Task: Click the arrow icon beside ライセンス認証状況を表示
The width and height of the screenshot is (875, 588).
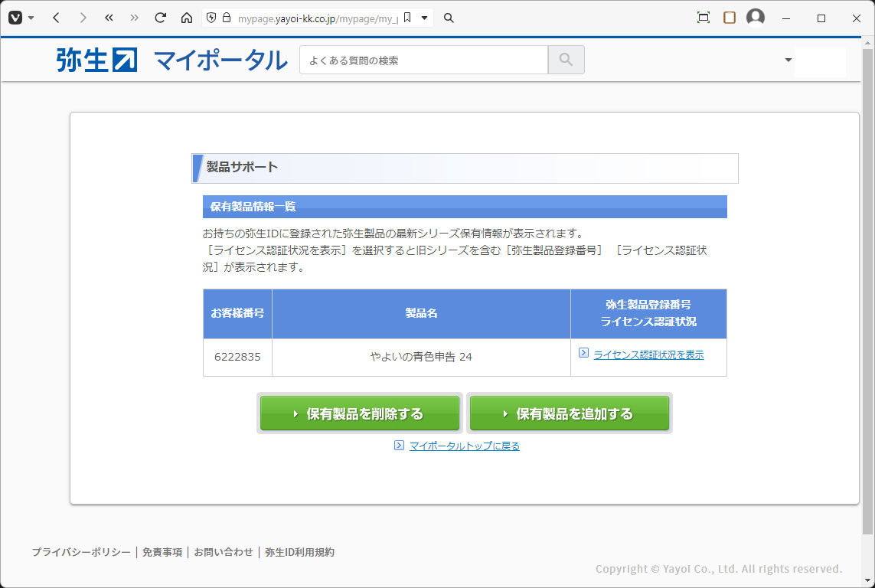Action: click(583, 353)
